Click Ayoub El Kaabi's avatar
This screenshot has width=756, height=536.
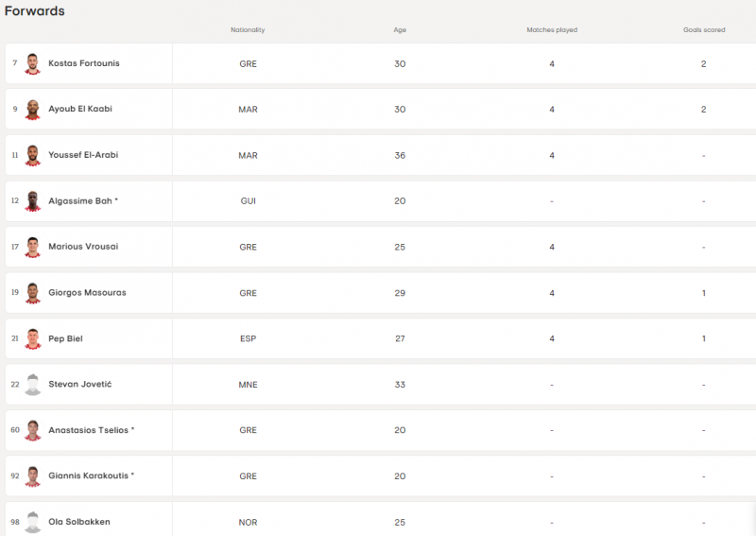(33, 110)
